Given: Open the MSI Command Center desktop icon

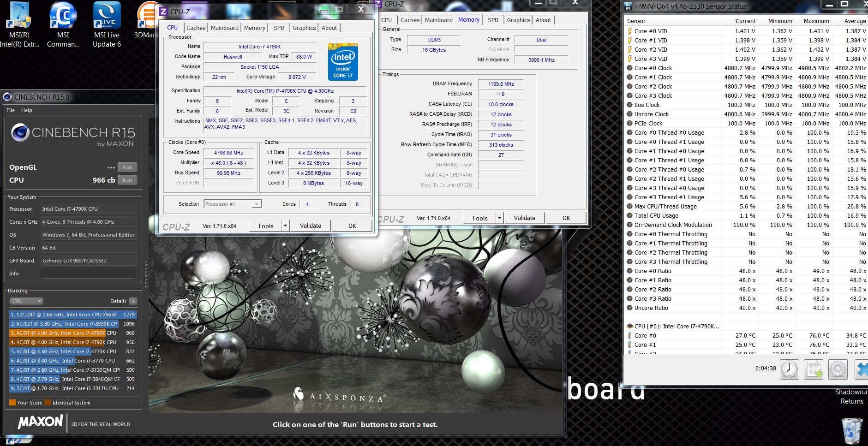Looking at the screenshot, I should click(63, 25).
